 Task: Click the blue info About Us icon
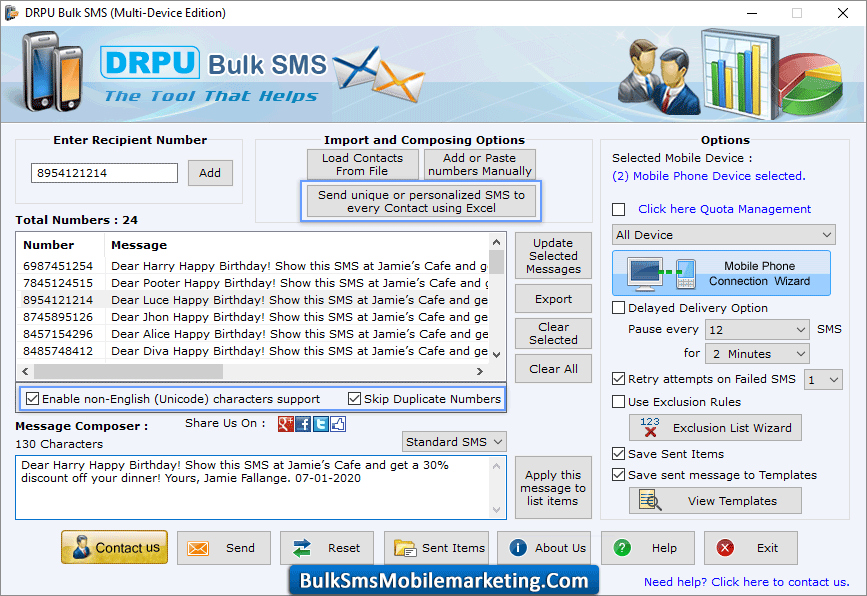click(x=518, y=548)
